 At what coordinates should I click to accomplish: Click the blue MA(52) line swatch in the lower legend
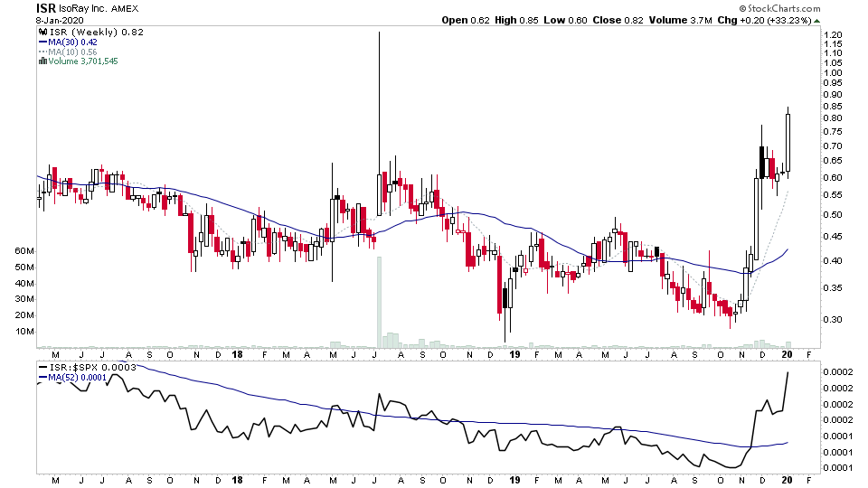click(x=42, y=378)
